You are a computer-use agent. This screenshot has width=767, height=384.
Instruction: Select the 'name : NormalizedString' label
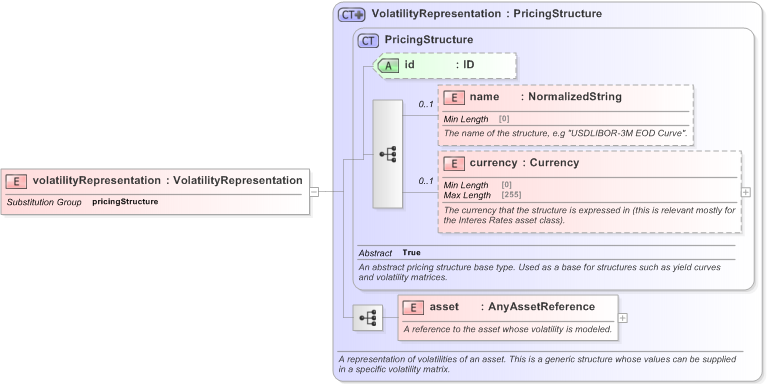pos(545,97)
